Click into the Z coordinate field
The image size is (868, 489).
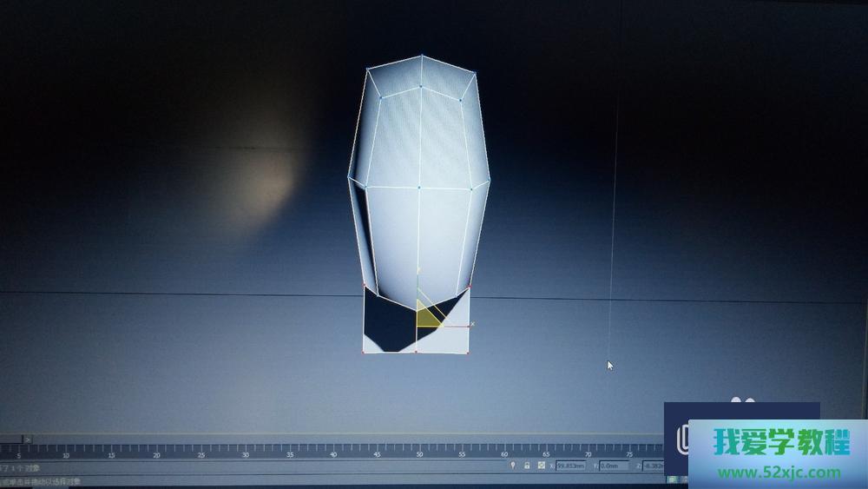tap(653, 466)
